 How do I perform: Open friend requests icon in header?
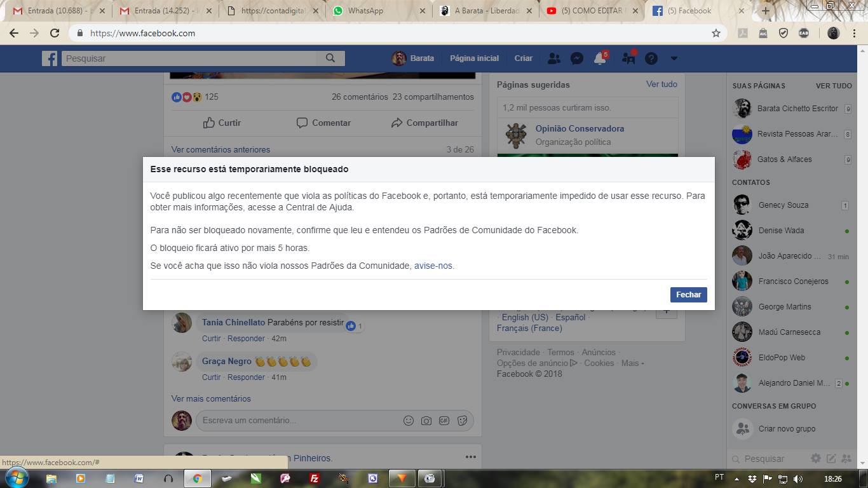(x=554, y=58)
